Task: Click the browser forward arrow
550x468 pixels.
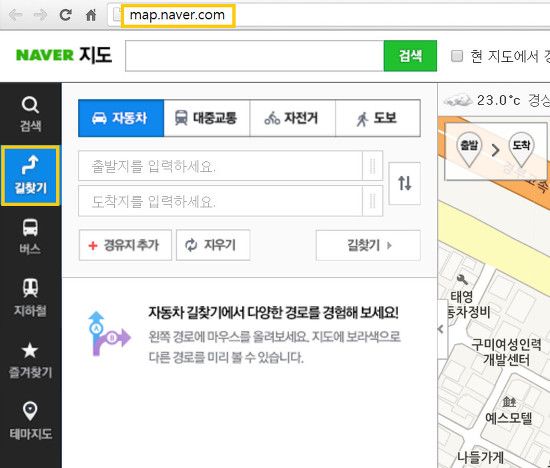Action: click(40, 15)
